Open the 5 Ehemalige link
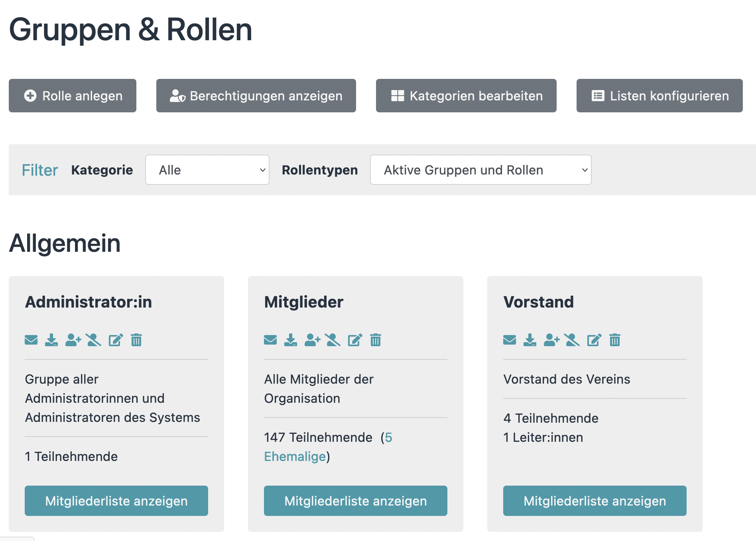 tap(295, 456)
